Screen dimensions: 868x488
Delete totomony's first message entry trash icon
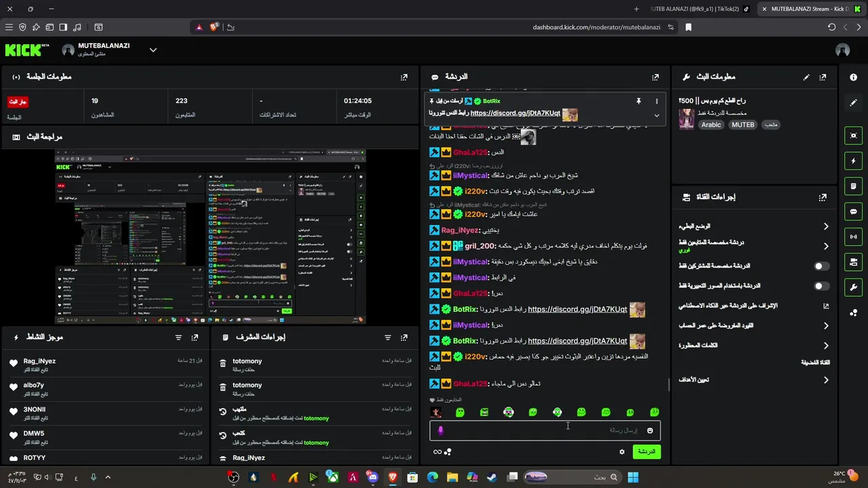coord(222,365)
